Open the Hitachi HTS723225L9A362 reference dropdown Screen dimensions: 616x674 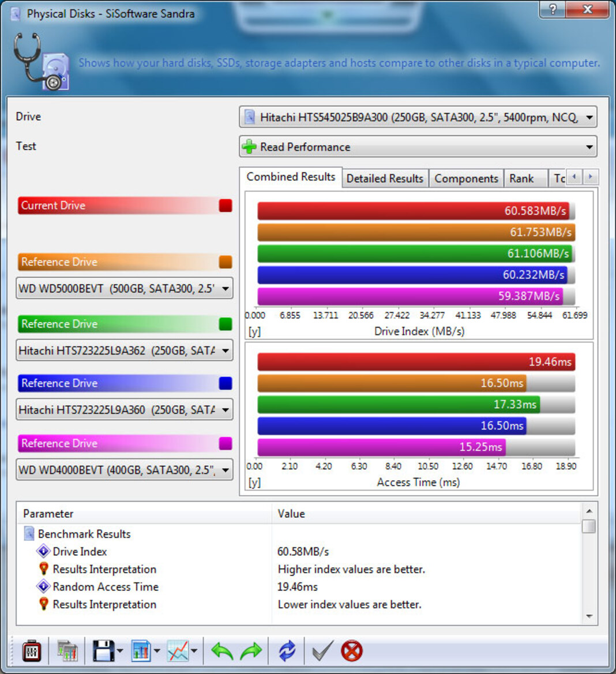[125, 351]
